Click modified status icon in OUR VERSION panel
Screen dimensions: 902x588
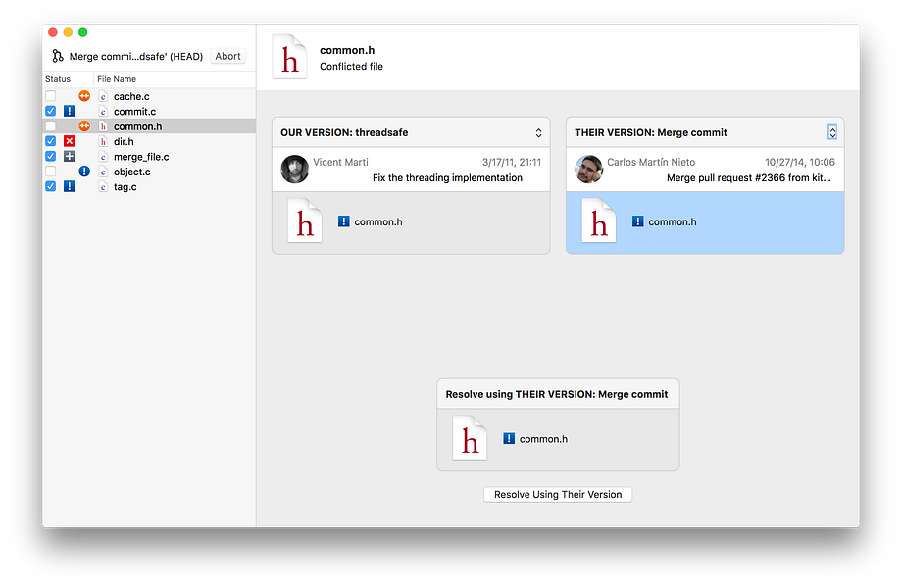point(343,221)
